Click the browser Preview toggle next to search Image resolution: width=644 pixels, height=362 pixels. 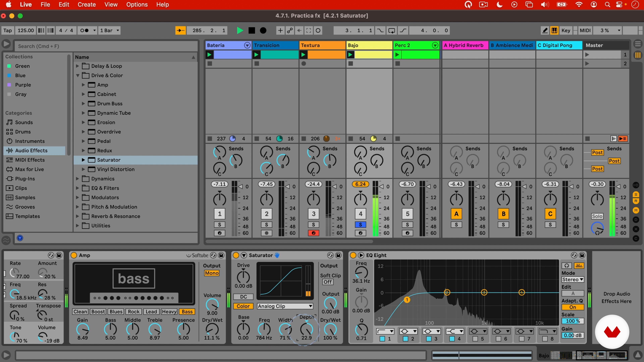click(x=6, y=44)
